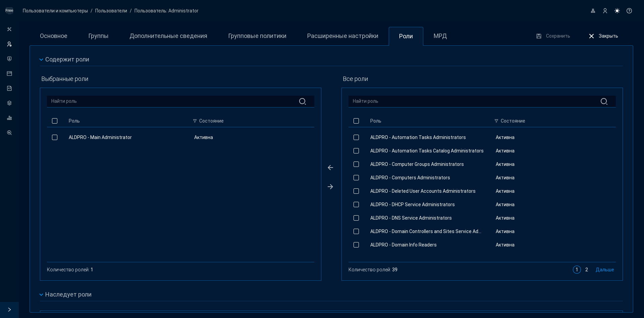Tick the ALDPRO - DHCP Service Administrators checkbox
This screenshot has width=644, height=318.
[x=356, y=205]
